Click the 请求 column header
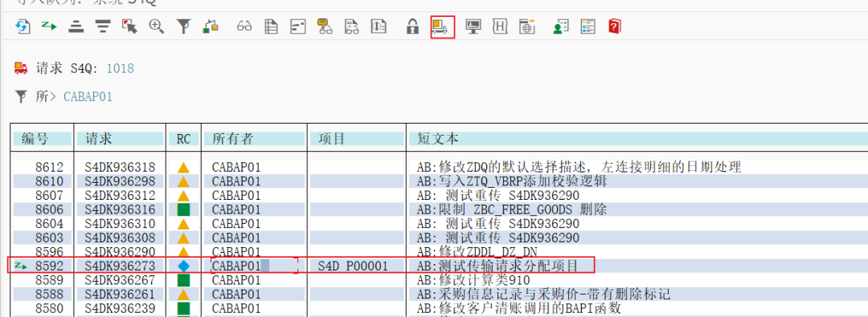This screenshot has width=868, height=317. click(x=120, y=138)
